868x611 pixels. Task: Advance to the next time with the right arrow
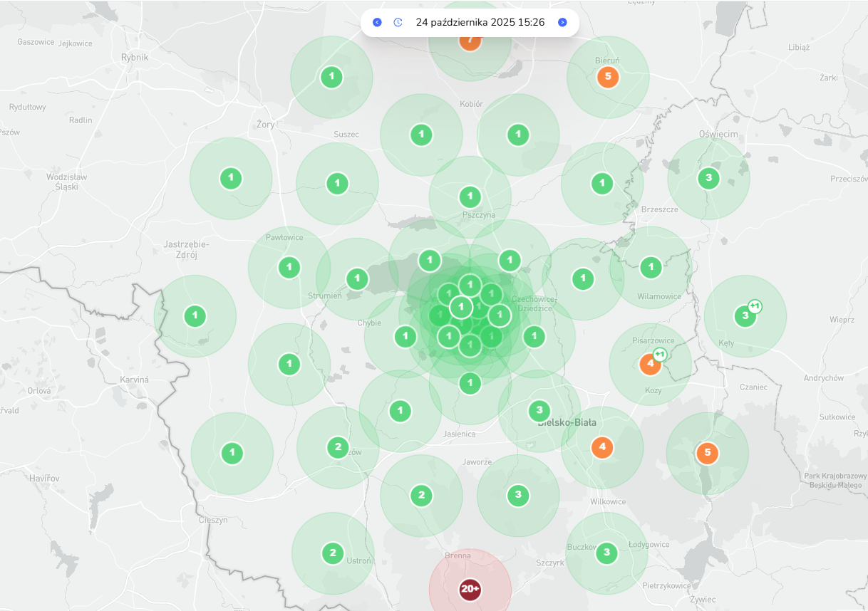point(562,22)
